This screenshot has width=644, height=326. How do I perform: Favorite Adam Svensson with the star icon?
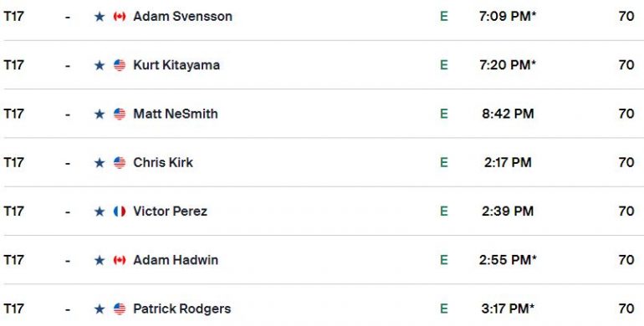tap(100, 17)
